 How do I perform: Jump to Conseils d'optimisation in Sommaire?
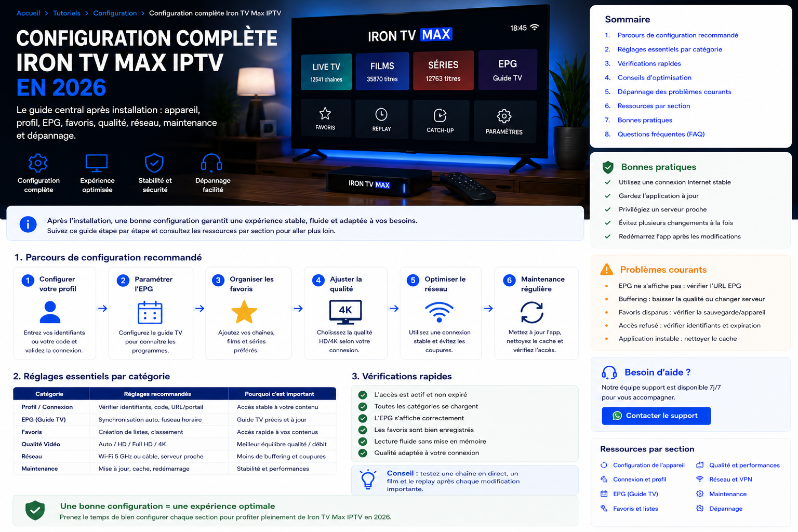(x=654, y=77)
